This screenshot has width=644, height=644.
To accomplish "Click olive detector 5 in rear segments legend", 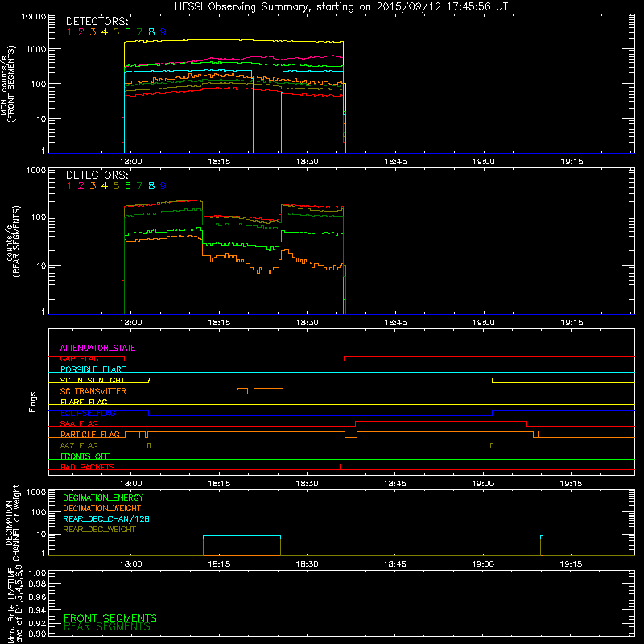I will click(116, 186).
